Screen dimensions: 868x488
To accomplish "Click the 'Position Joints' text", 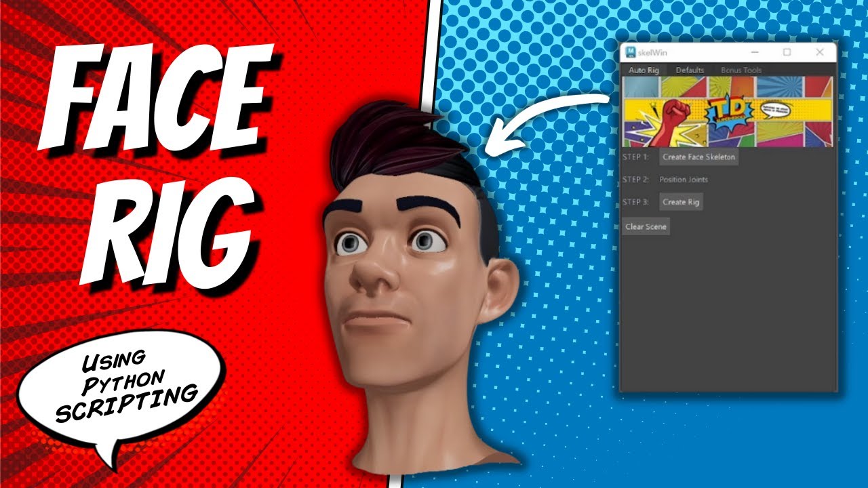I will click(x=684, y=180).
